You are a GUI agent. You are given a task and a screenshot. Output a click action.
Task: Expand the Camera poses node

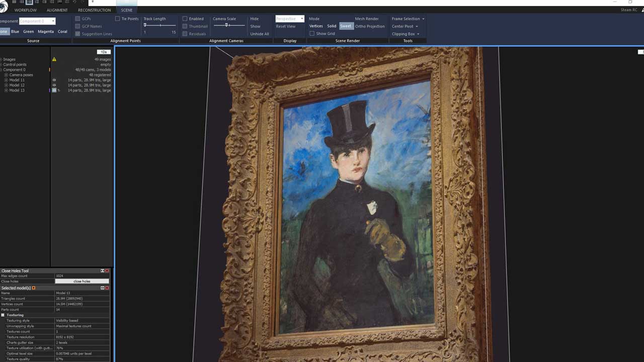tap(6, 75)
